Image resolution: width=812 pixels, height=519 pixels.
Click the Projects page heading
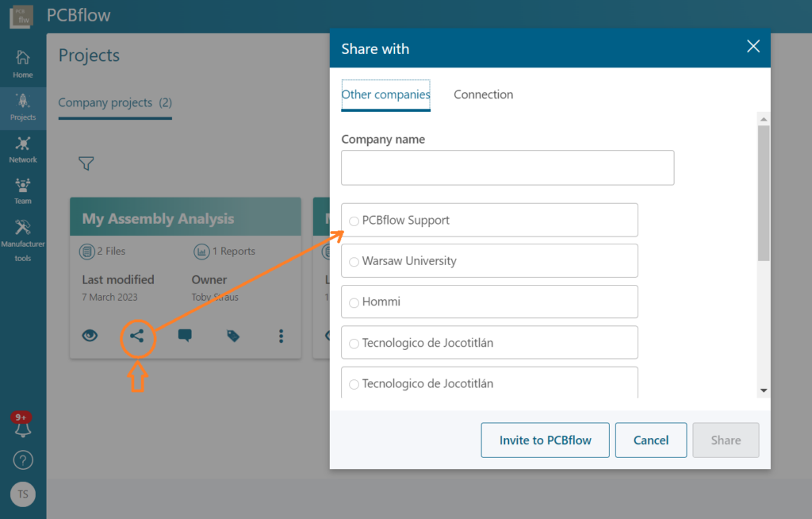pos(89,56)
